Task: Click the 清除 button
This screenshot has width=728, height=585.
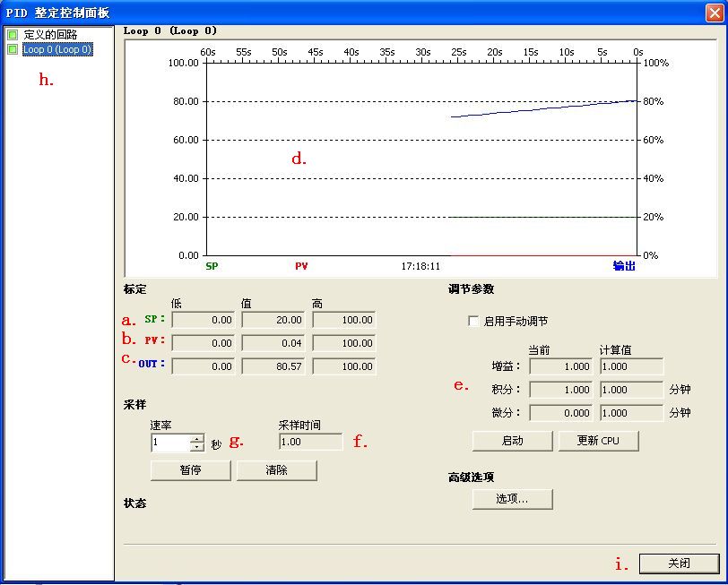Action: click(277, 470)
